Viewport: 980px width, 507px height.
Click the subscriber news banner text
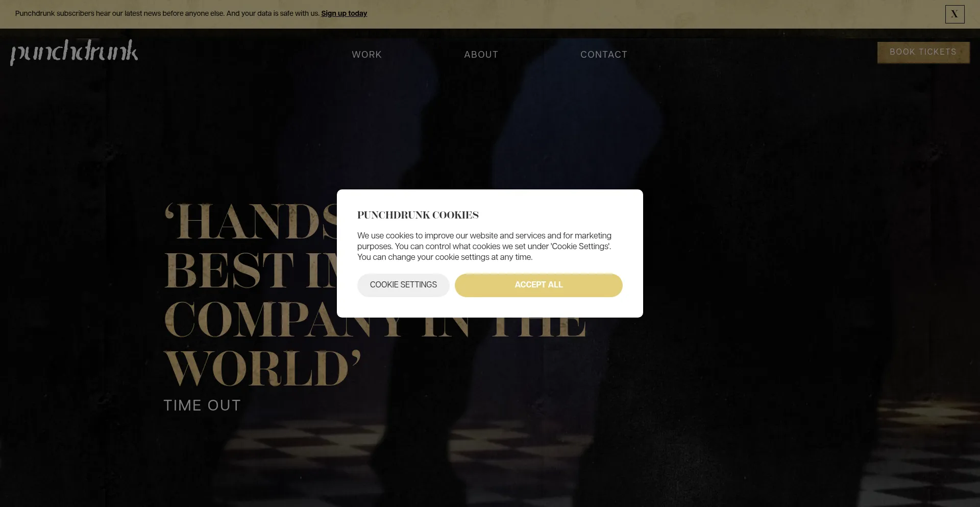(167, 14)
